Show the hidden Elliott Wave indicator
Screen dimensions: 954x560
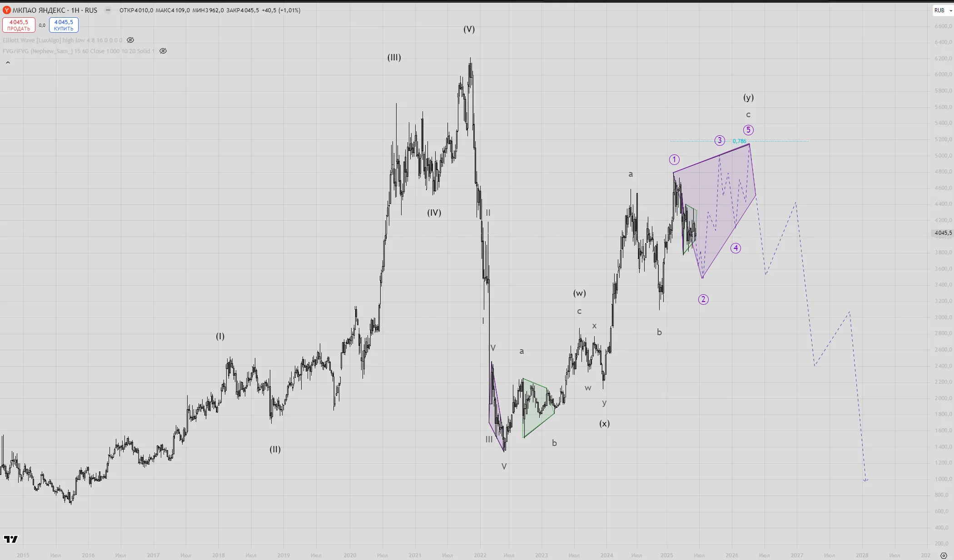pos(130,40)
